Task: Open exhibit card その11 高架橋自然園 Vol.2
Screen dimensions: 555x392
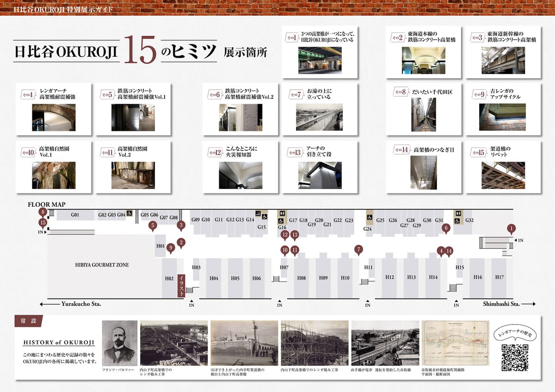Action: pos(133,167)
